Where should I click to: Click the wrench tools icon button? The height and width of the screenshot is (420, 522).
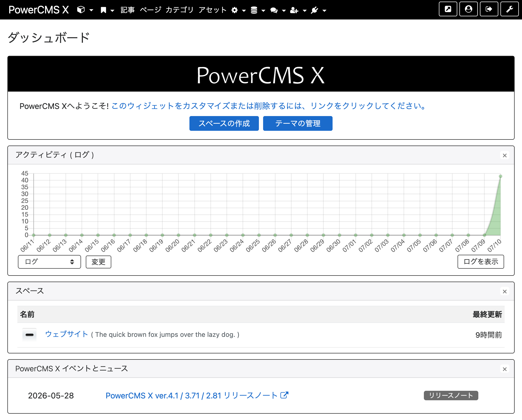509,9
